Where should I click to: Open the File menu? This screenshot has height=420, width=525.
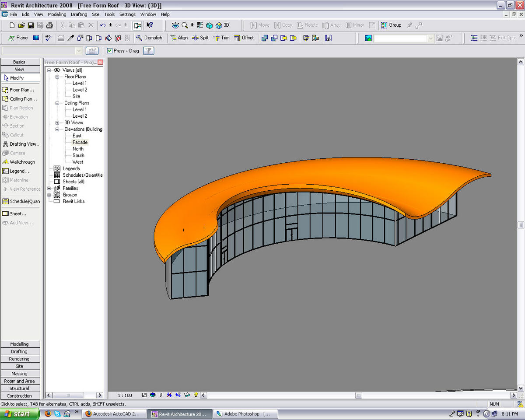tap(14, 14)
